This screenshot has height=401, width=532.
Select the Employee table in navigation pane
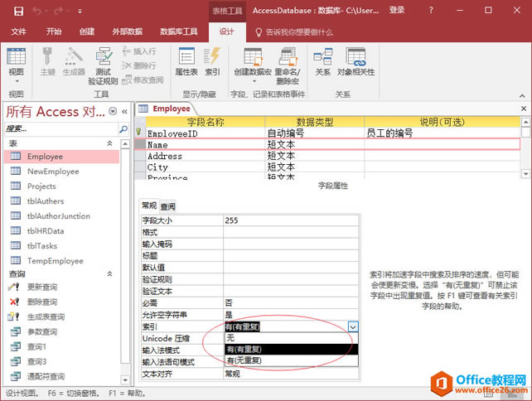click(x=62, y=157)
